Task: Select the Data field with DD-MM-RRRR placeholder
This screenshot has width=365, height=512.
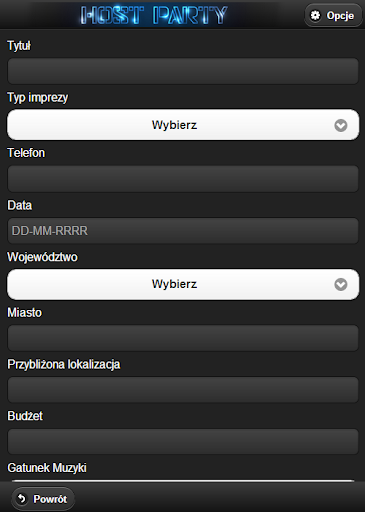Action: point(183,231)
